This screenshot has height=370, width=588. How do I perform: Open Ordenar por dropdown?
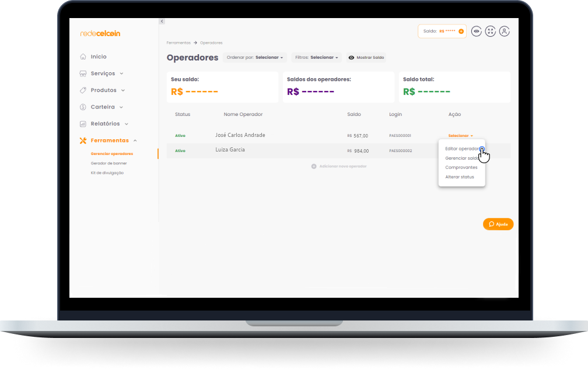[x=254, y=58]
